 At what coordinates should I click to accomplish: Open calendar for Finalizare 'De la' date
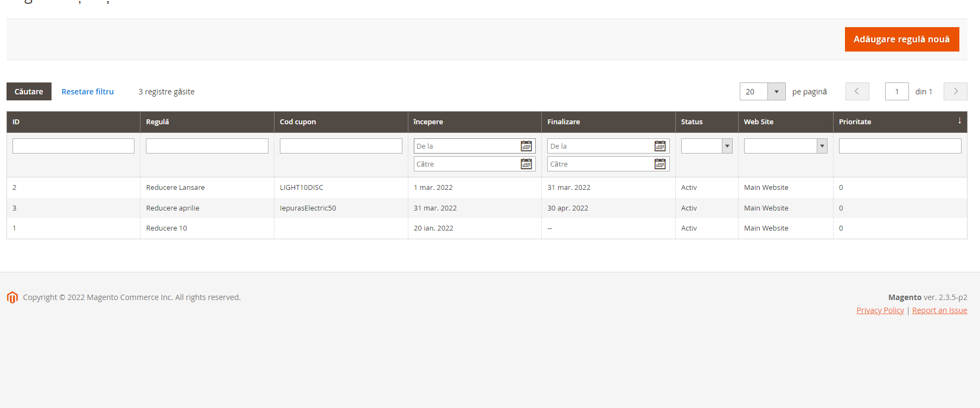tap(660, 146)
